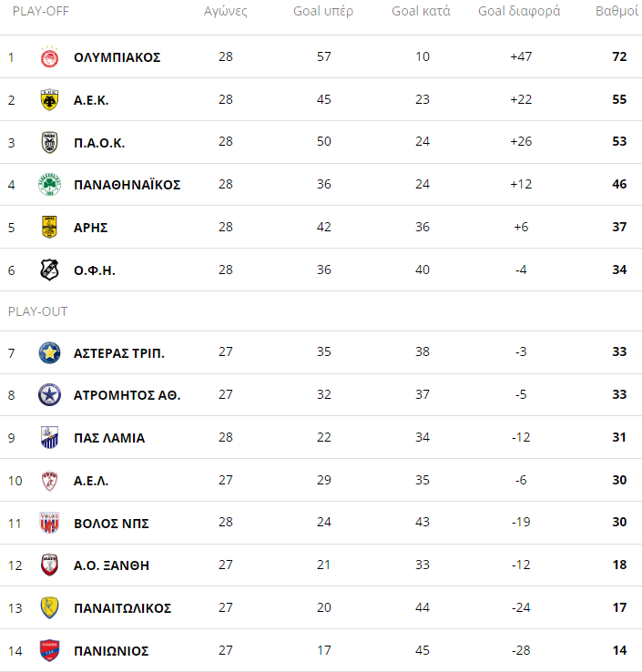
Task: Click the Panaitolikos yellow badge
Action: [49, 607]
